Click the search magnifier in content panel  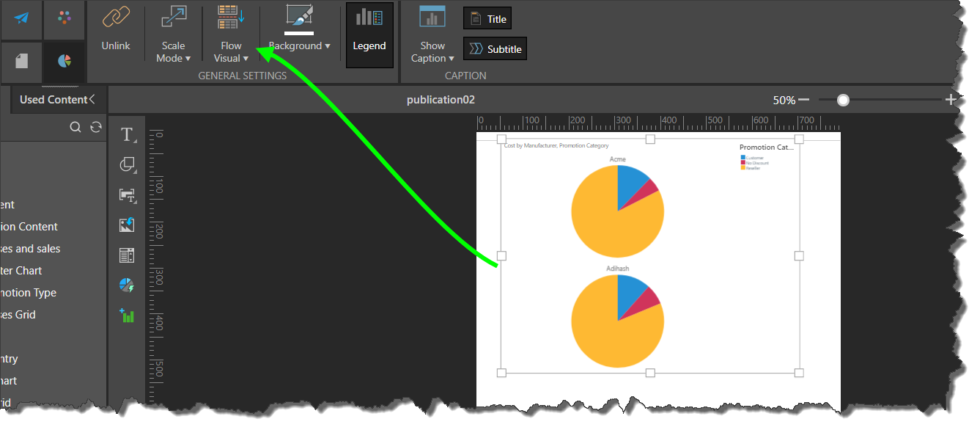point(75,127)
